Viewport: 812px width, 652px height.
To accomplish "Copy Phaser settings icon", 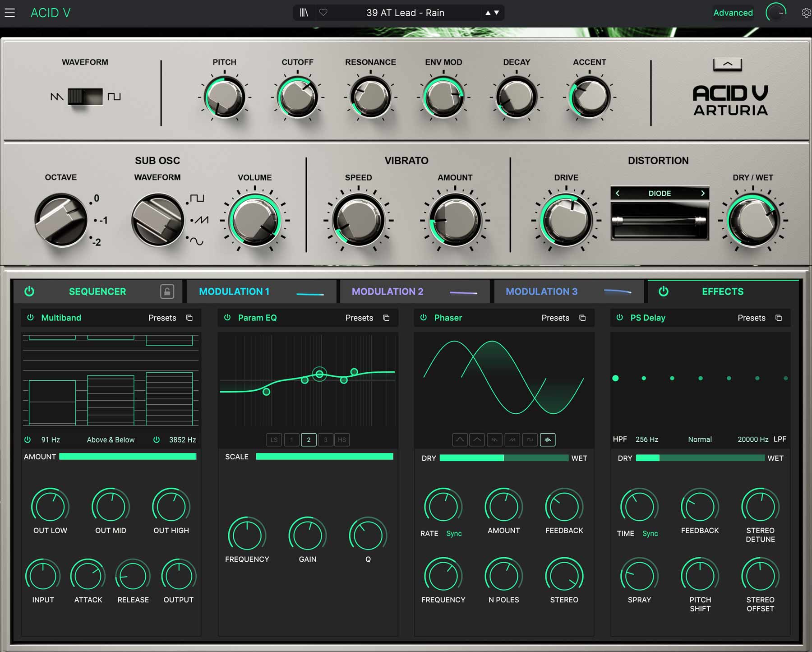I will (x=582, y=318).
